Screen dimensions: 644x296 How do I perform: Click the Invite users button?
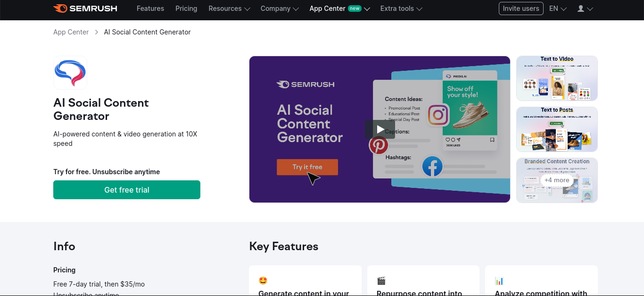(521, 8)
